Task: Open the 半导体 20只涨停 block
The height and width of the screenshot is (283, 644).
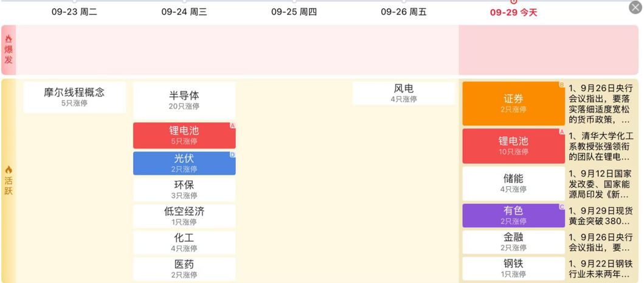Action: 184,100
